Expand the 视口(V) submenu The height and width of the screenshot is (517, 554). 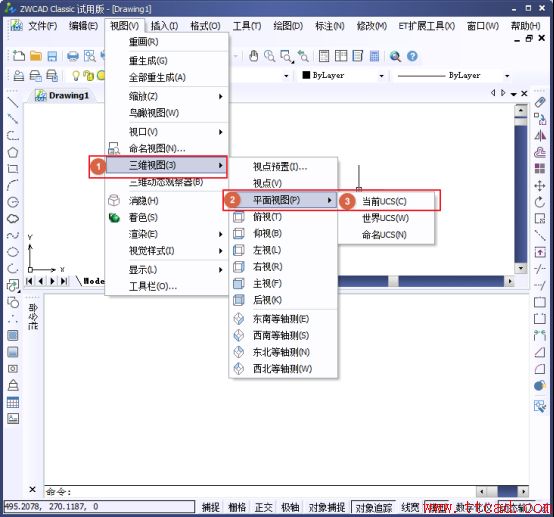pyautogui.click(x=167, y=132)
